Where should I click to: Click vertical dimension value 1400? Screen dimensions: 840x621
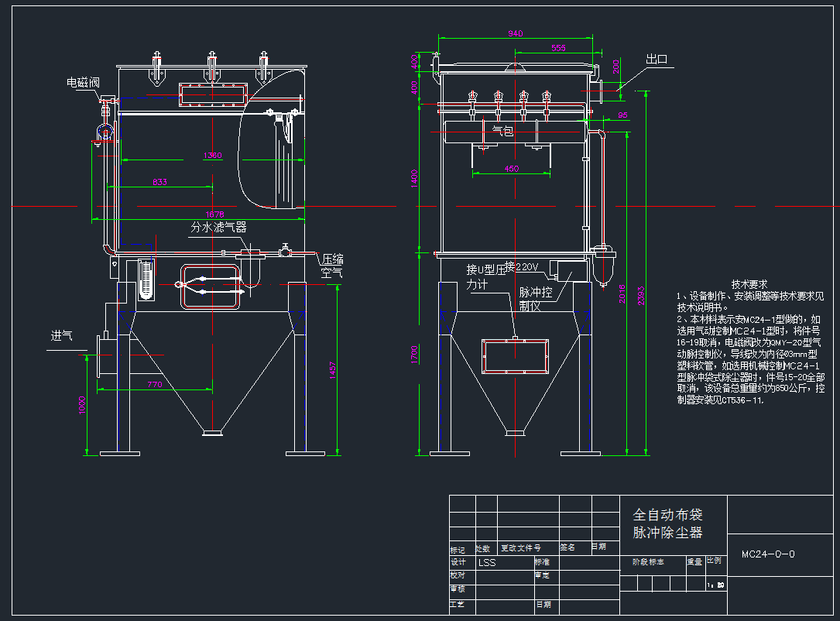(x=414, y=178)
